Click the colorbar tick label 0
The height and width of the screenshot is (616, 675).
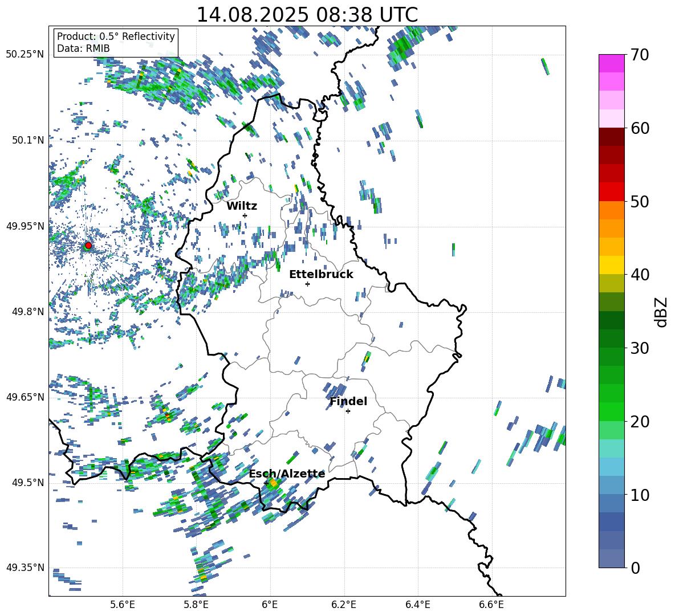point(635,568)
